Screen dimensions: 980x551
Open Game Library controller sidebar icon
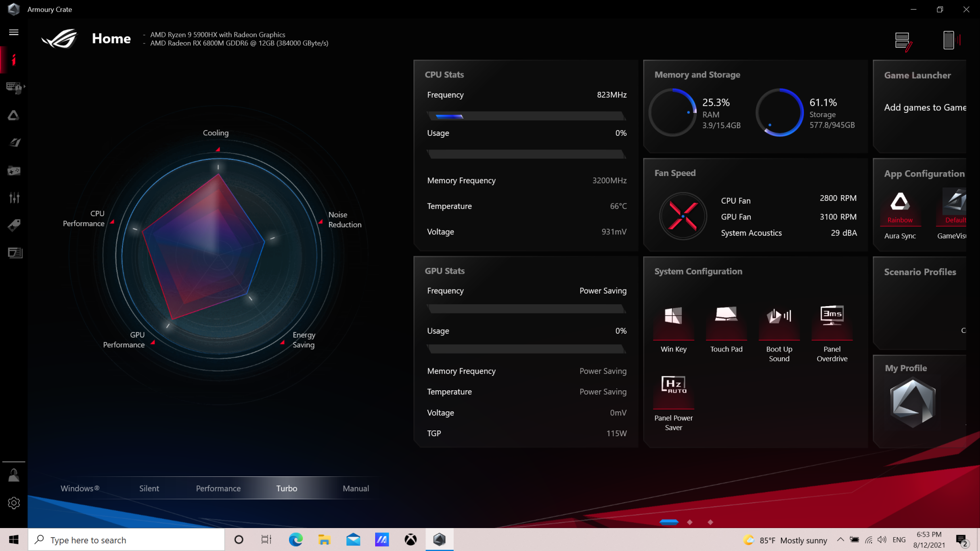click(x=14, y=171)
